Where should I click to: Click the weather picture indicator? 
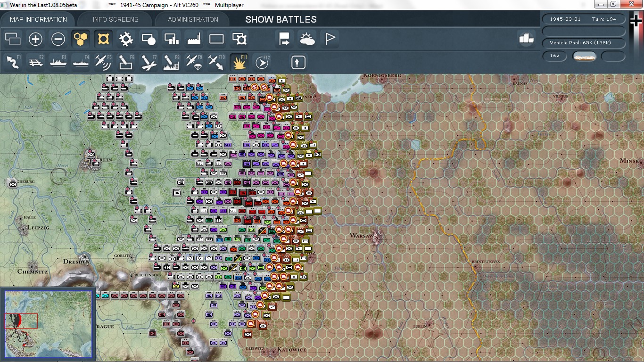(x=584, y=56)
